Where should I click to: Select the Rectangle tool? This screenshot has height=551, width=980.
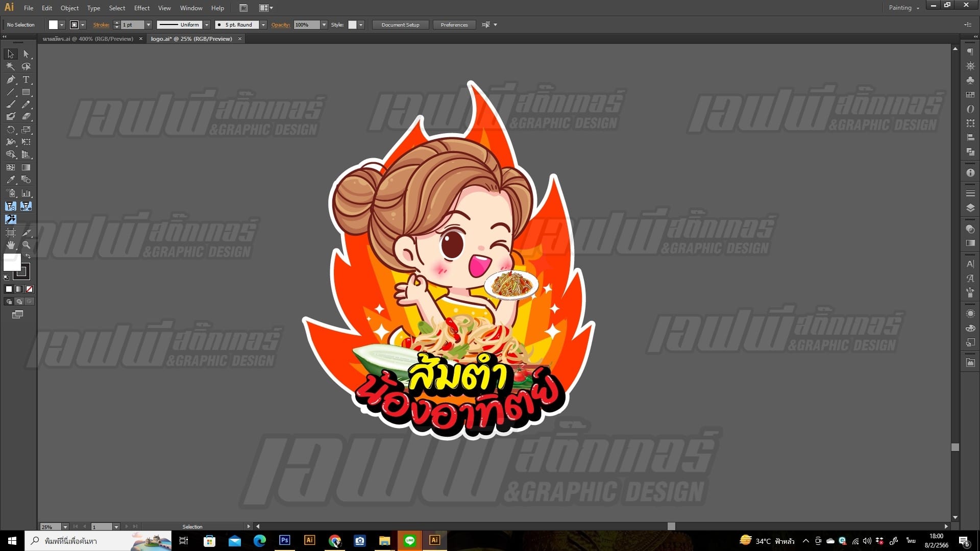point(26,92)
